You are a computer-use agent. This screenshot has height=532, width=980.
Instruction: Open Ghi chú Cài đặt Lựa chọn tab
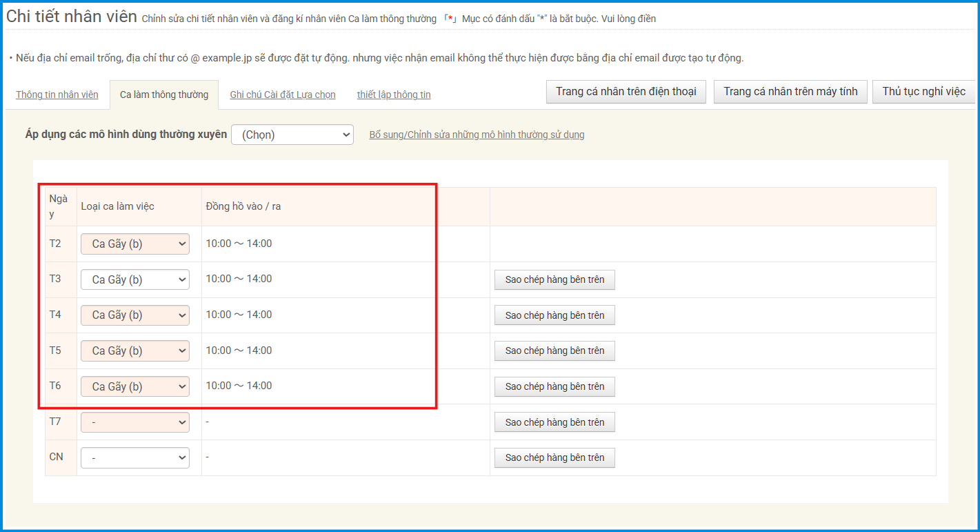(283, 95)
